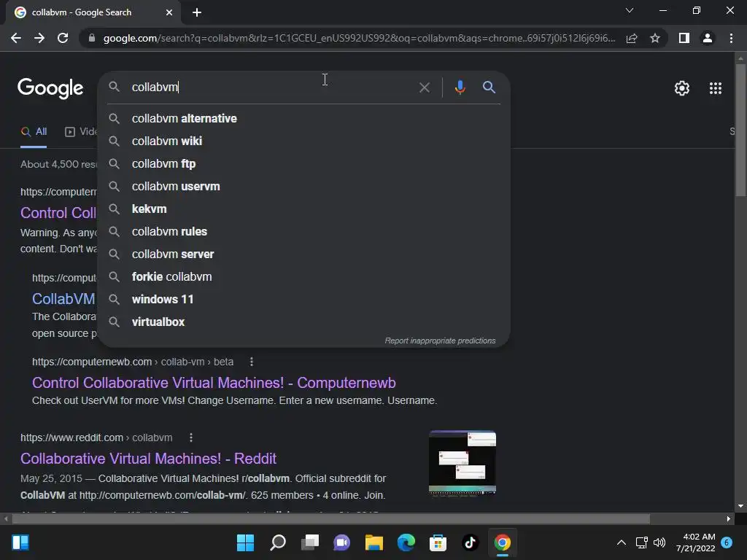Open network and volume quick settings
Viewport: 747px width, 560px height.
(650, 542)
